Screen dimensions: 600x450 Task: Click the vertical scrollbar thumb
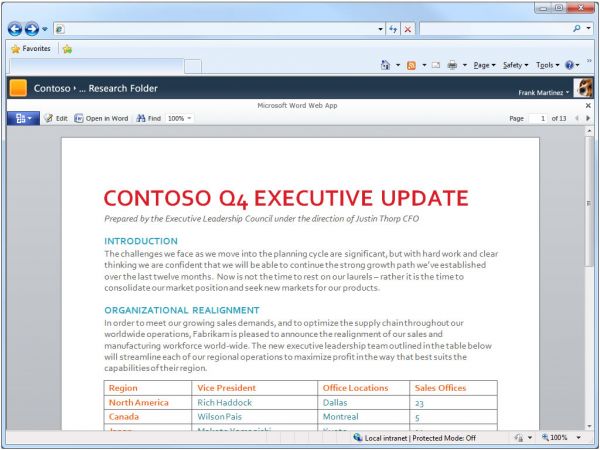589,202
